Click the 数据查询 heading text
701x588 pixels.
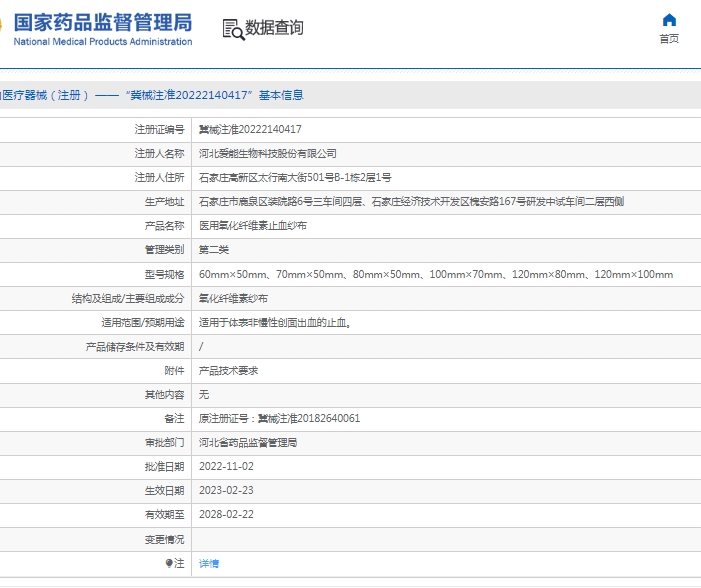click(x=274, y=28)
